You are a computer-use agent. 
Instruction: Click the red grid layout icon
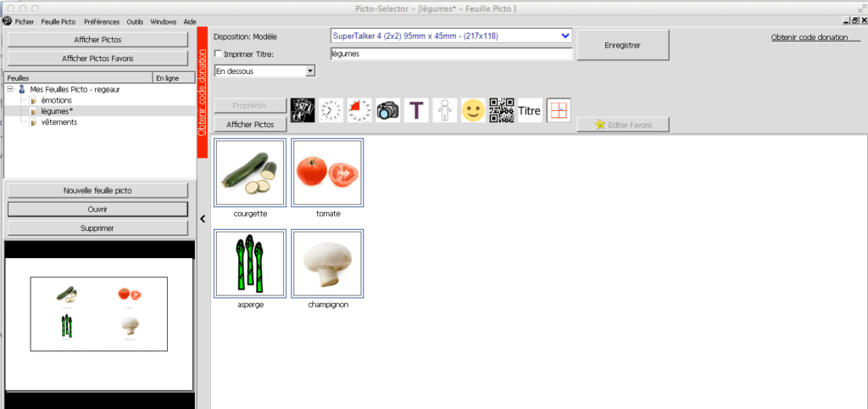(559, 110)
